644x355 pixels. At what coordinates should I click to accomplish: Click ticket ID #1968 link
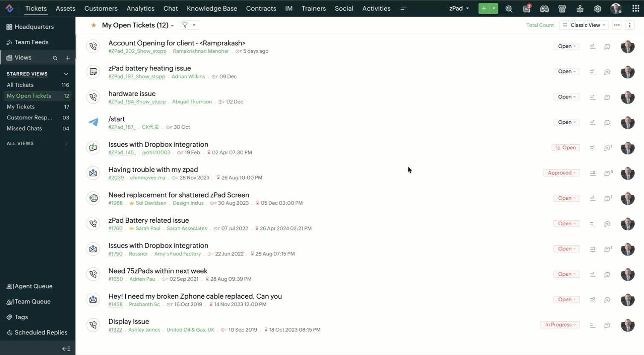click(115, 203)
